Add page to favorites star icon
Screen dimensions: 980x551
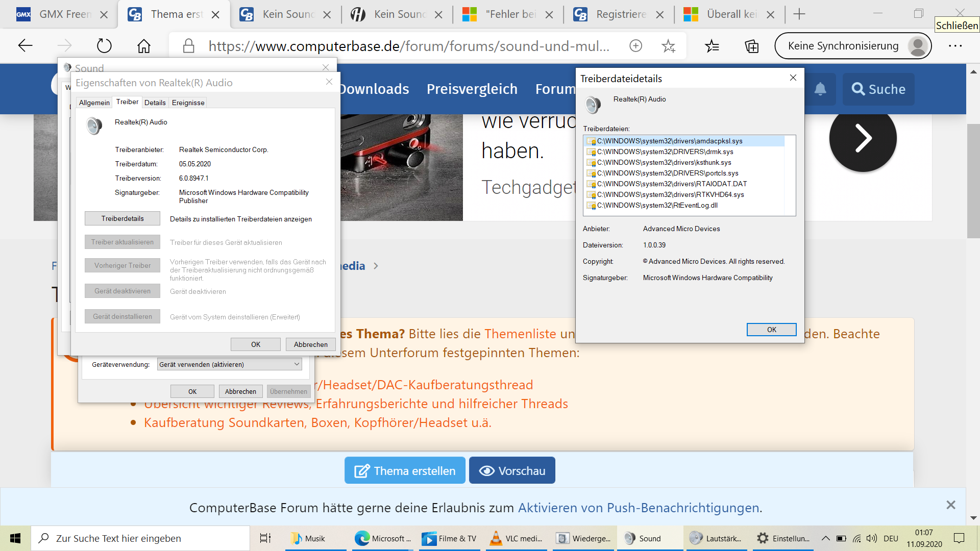[x=668, y=46]
